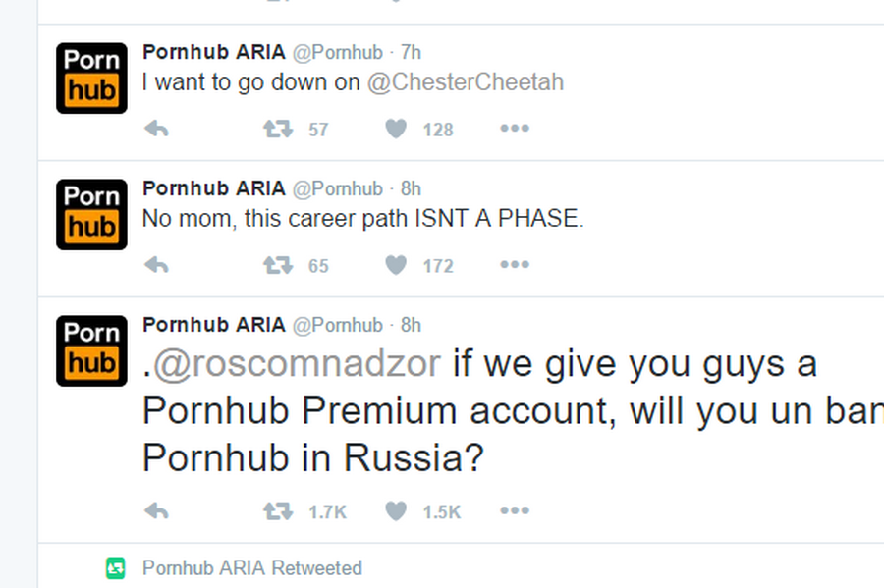Open more options on the roscomnadzor tweet
Image resolution: width=884 pixels, height=588 pixels.
(x=514, y=510)
